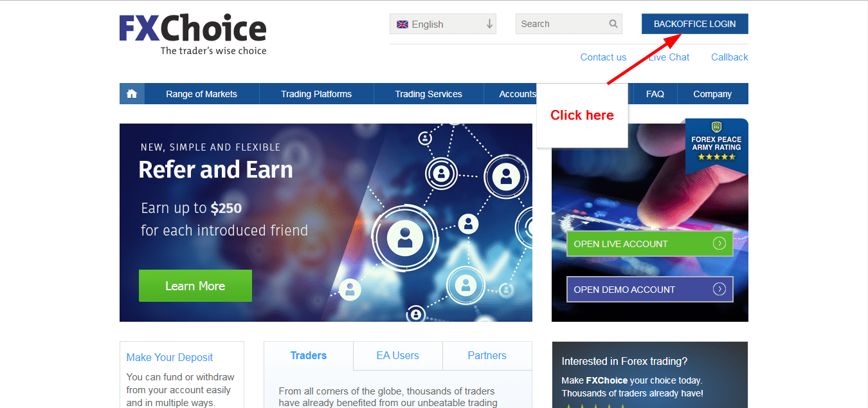Click the Make Your Deposit heading link

click(169, 357)
